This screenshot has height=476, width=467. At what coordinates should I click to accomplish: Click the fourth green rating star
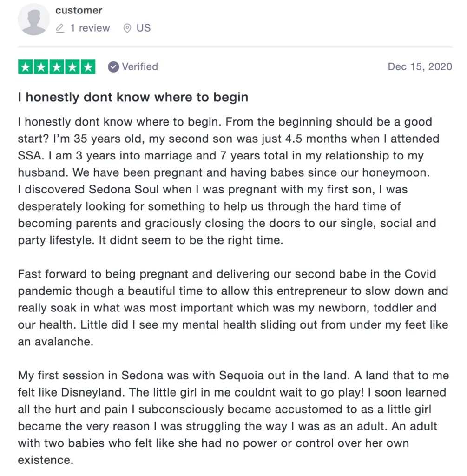point(72,67)
